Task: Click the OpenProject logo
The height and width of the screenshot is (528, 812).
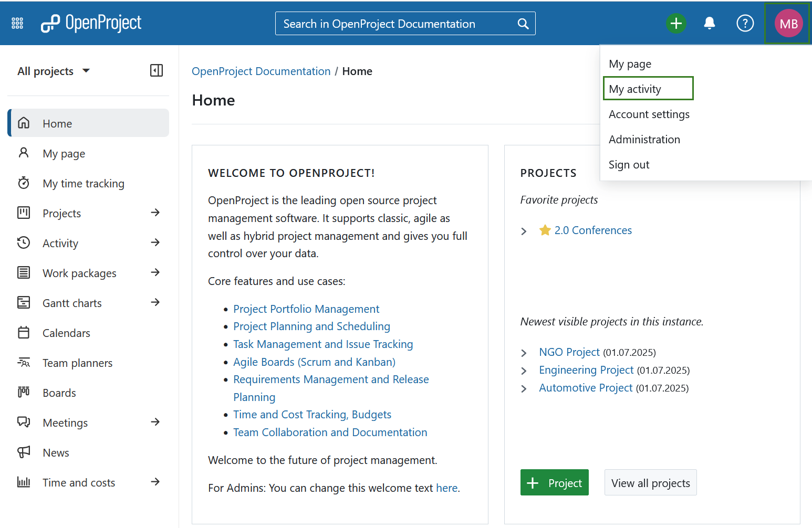Action: 91,23
